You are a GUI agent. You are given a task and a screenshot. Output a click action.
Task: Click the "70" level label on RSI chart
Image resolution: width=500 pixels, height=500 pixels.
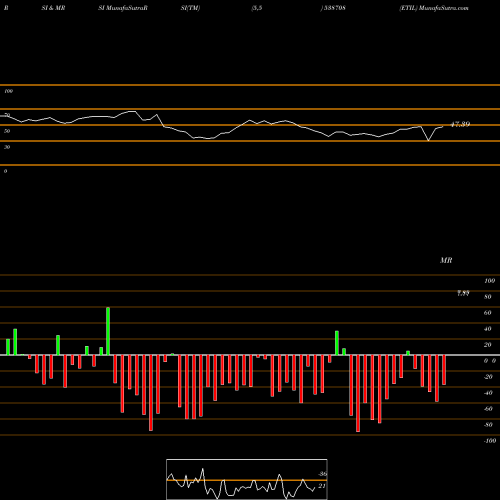tap(7, 115)
